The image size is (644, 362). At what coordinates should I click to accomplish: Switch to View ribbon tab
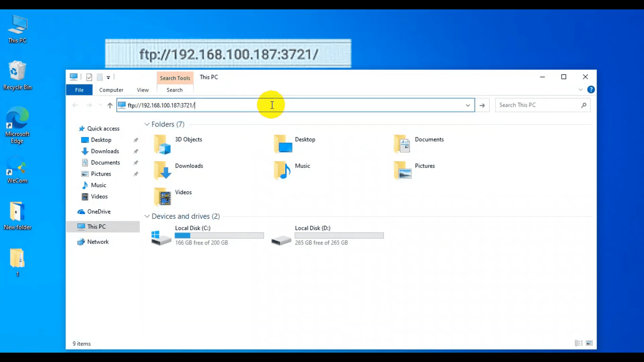coord(143,90)
